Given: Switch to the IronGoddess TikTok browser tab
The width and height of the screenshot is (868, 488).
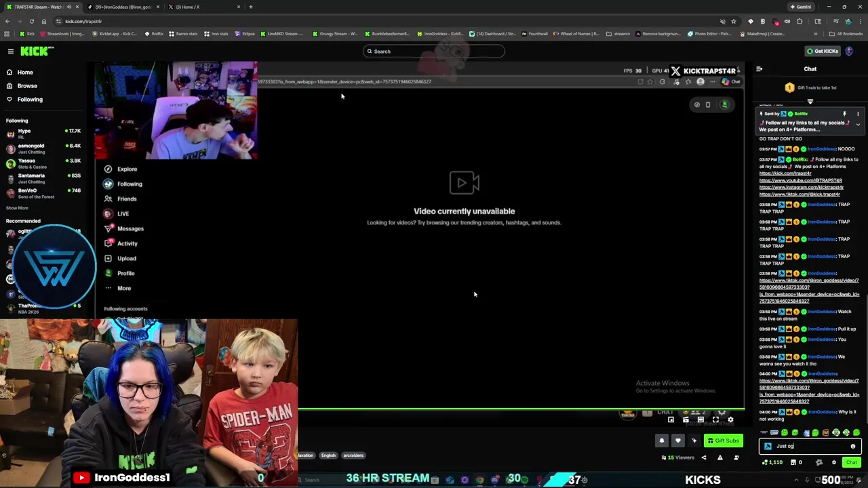Looking at the screenshot, I should pyautogui.click(x=122, y=7).
